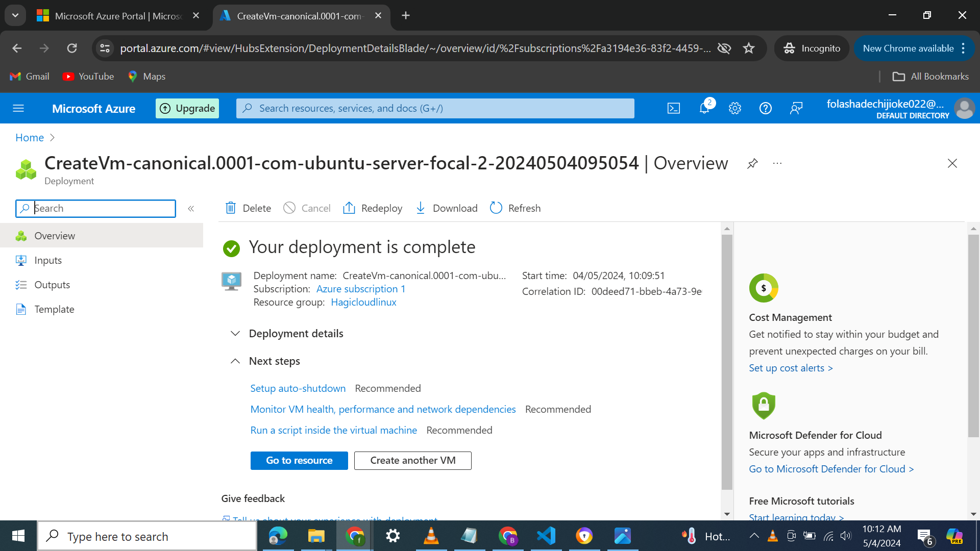Image resolution: width=980 pixels, height=551 pixels.
Task: Open the Template menu item
Action: 54,309
